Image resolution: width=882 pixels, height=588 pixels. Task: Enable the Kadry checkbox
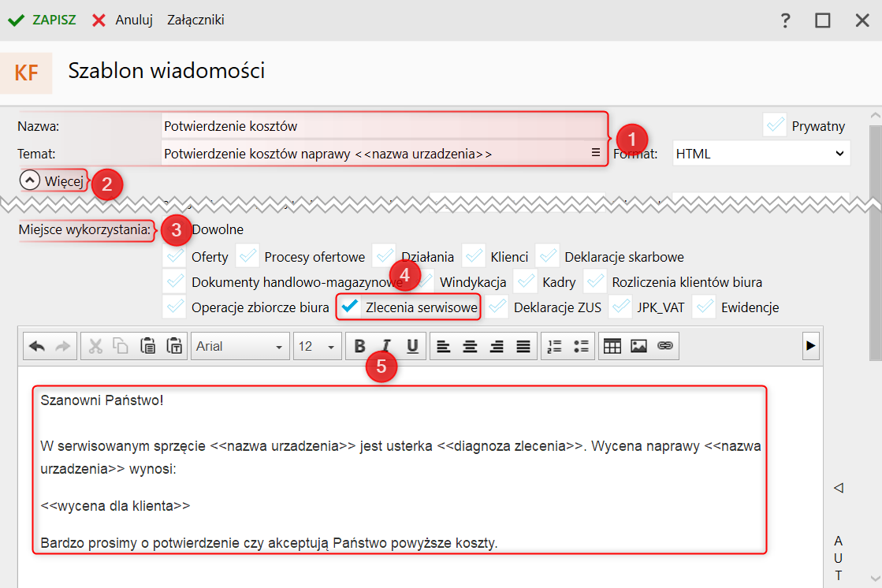coord(526,281)
